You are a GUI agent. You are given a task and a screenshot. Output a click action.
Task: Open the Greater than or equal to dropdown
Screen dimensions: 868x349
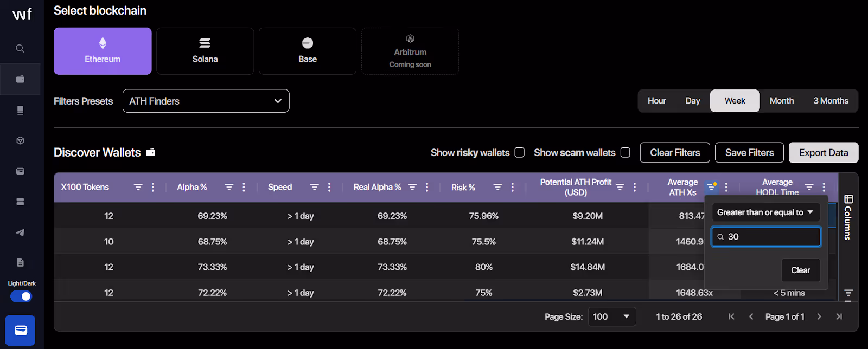point(765,212)
